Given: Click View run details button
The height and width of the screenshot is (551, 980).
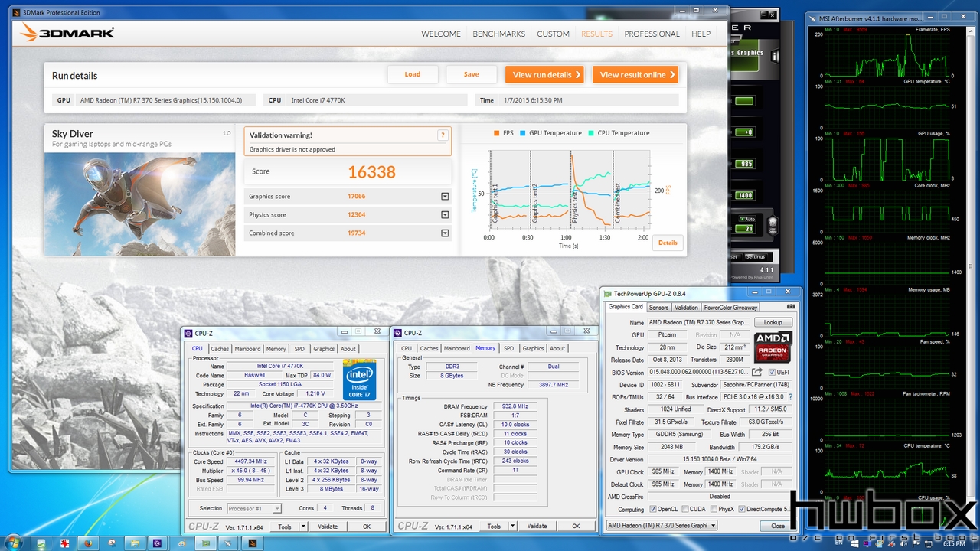Looking at the screenshot, I should 544,74.
